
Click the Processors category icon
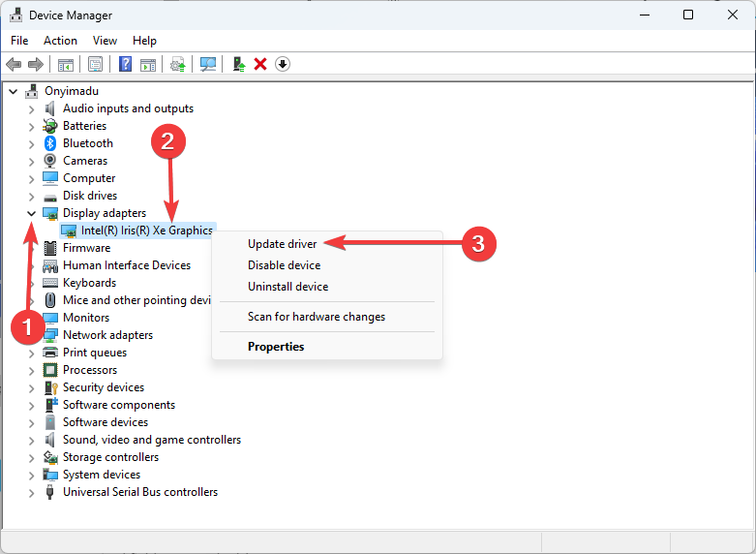click(50, 370)
